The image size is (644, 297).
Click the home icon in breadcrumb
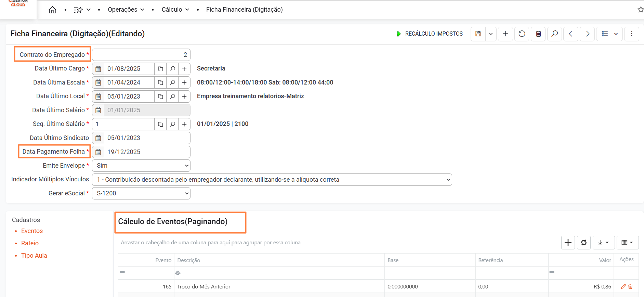point(52,10)
